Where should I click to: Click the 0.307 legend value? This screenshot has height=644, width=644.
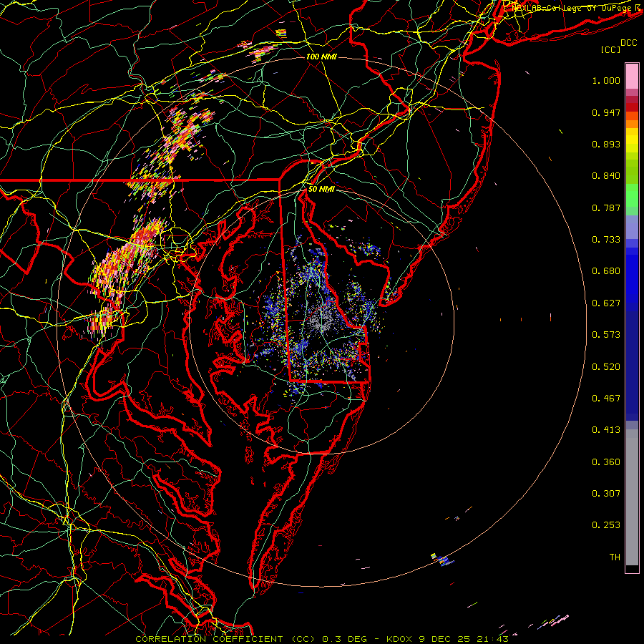606,494
